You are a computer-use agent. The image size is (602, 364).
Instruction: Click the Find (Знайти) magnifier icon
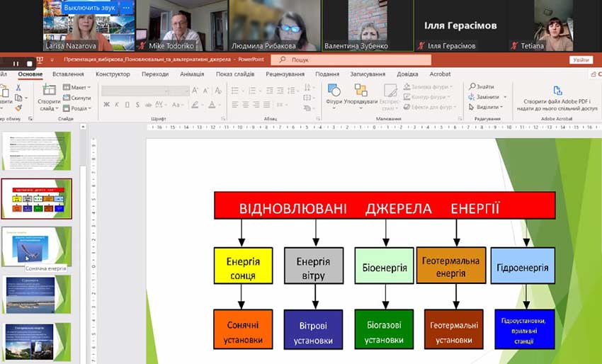point(472,86)
